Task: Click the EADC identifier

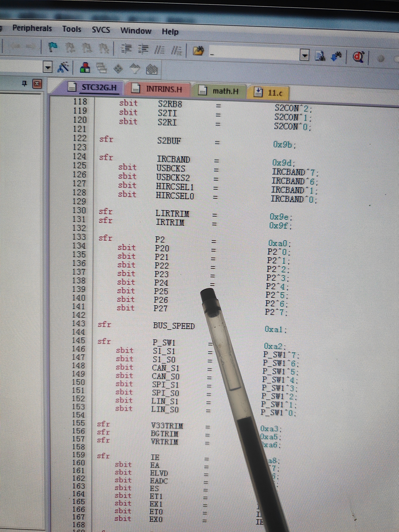Action: [x=159, y=481]
